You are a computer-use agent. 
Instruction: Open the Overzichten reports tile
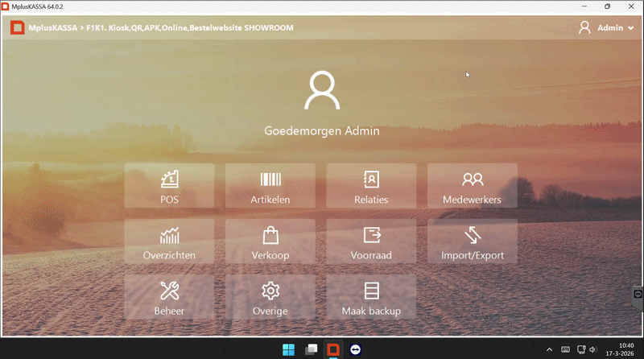[x=169, y=241]
